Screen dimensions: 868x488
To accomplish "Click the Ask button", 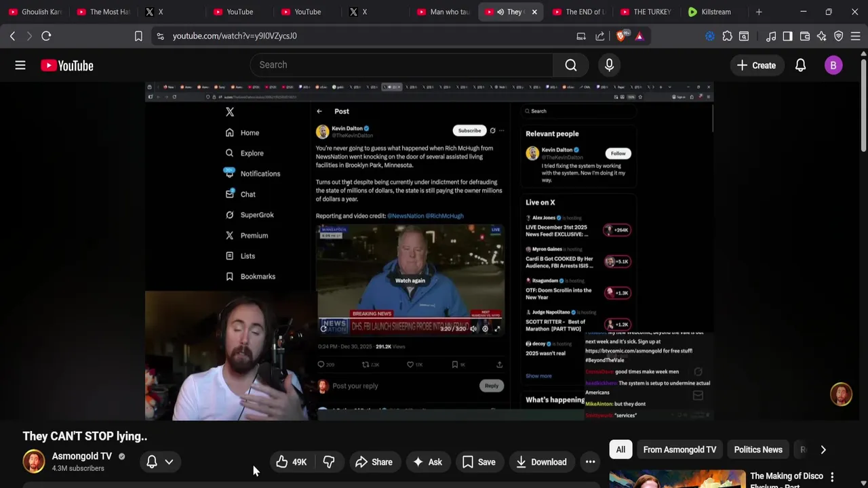I will (x=427, y=462).
